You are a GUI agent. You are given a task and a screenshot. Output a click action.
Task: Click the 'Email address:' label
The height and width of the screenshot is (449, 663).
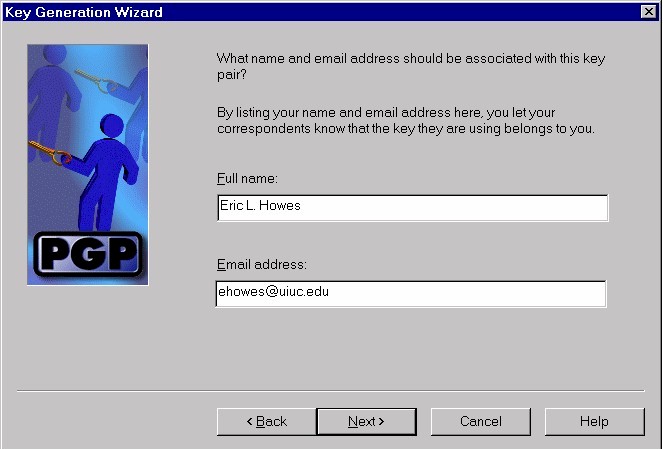(x=262, y=265)
